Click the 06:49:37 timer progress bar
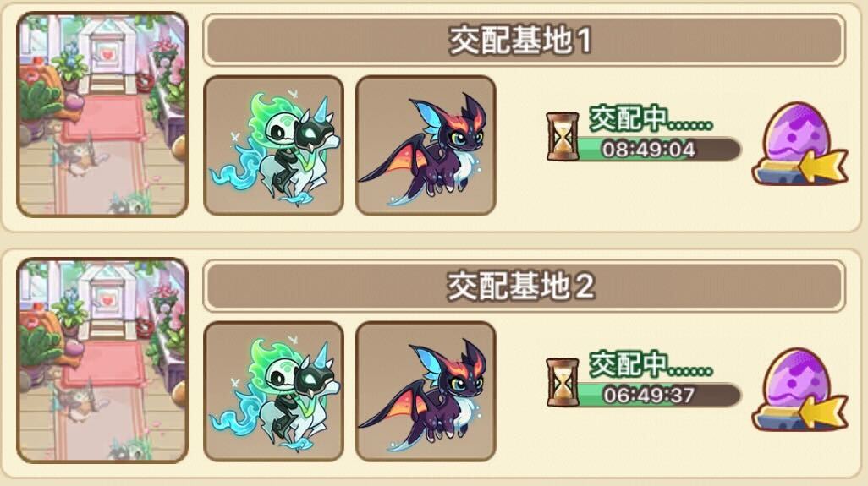The width and height of the screenshot is (868, 486). 659,395
